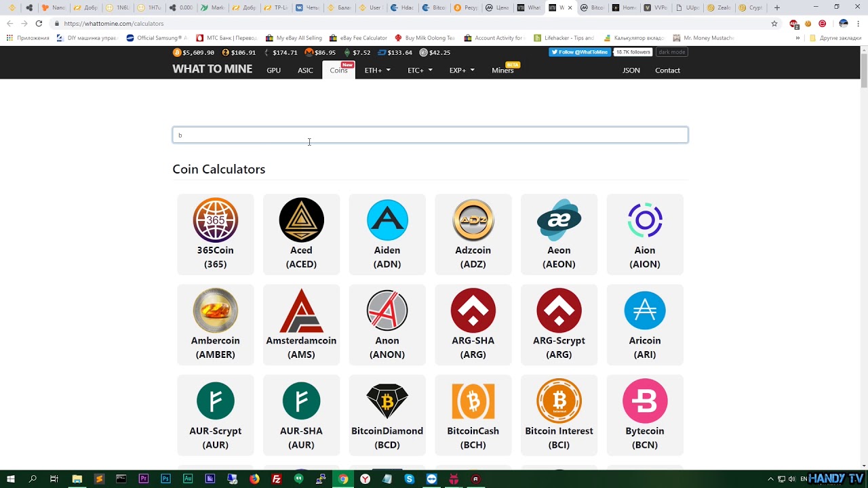Viewport: 868px width, 488px height.
Task: Click the Zcash price ticker $106.91
Action: click(239, 52)
